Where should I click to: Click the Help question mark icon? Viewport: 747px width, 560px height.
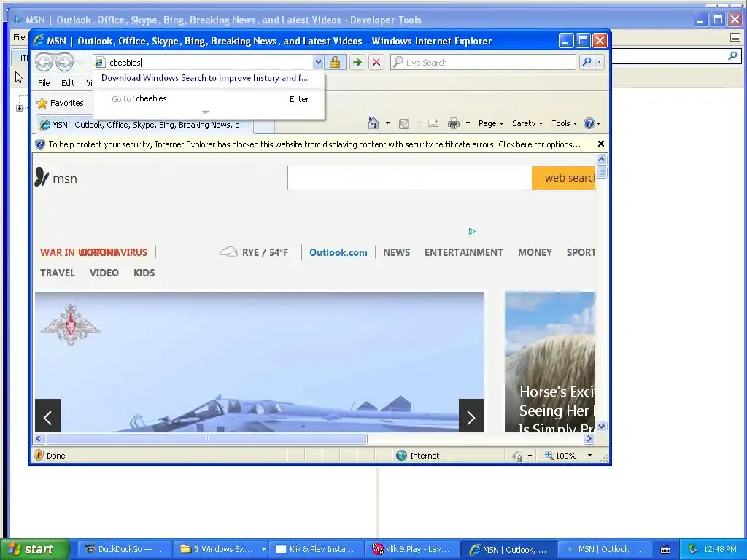589,123
